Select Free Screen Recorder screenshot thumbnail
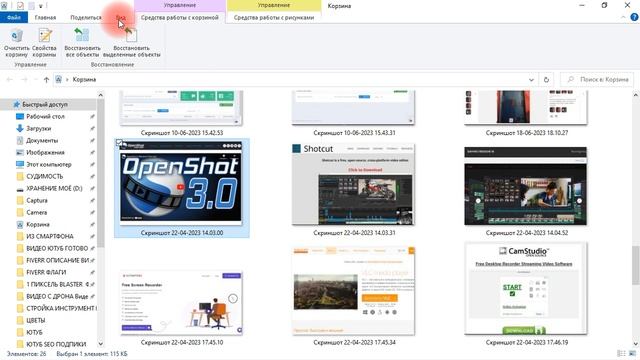Viewport: 640px width, 360px height. pos(181,303)
